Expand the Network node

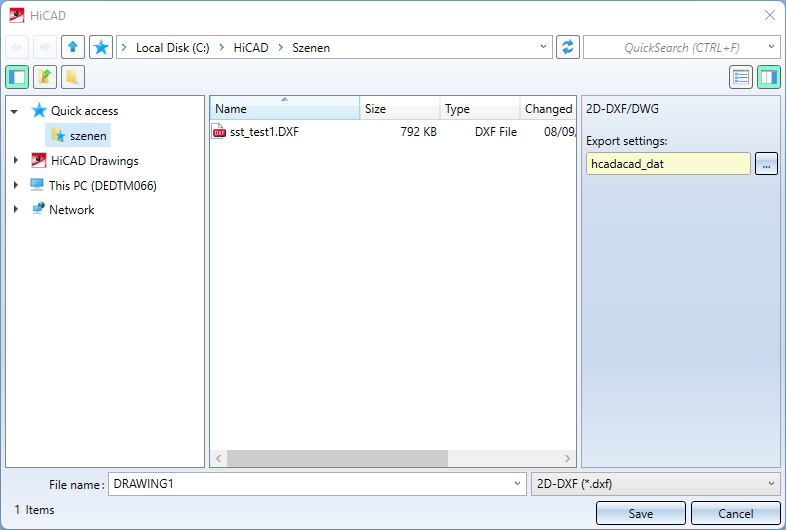click(16, 209)
